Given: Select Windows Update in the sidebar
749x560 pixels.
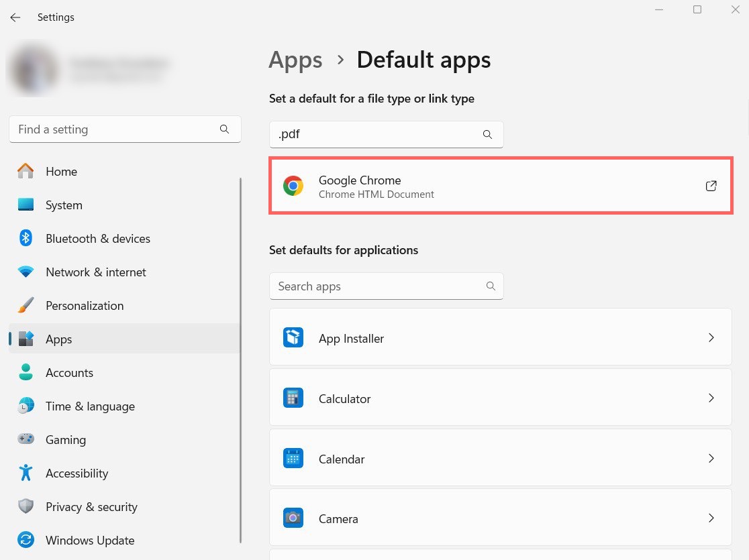Looking at the screenshot, I should pos(90,541).
